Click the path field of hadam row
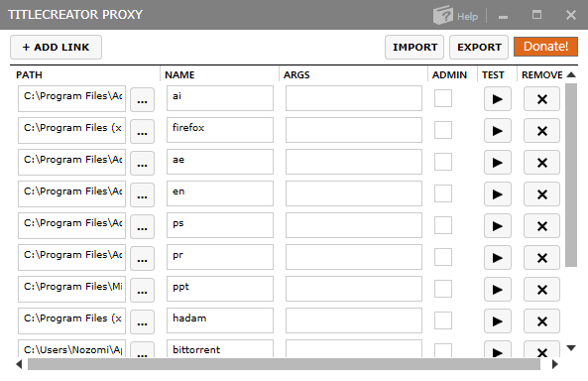Image resolution: width=588 pixels, height=381 pixels. tap(71, 320)
